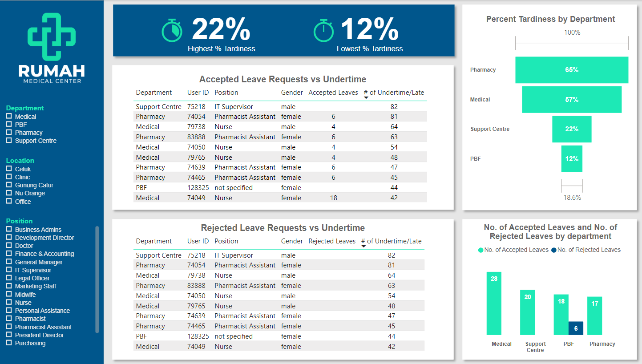The width and height of the screenshot is (642, 364).
Task: Select the IT Supervisor position filter
Action: (x=9, y=270)
